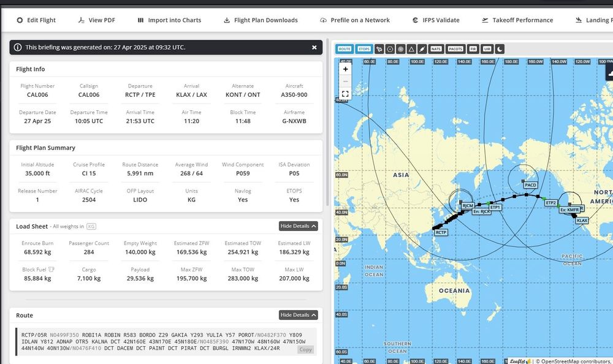Image resolution: width=613 pixels, height=364 pixels.
Task: Toggle the ETOPS overlay button
Action: point(364,48)
